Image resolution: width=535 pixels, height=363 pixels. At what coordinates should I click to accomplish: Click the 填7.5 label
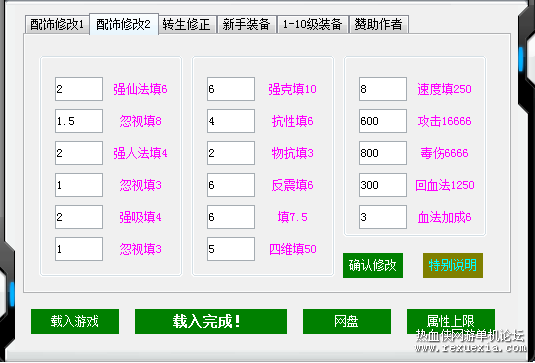[292, 217]
